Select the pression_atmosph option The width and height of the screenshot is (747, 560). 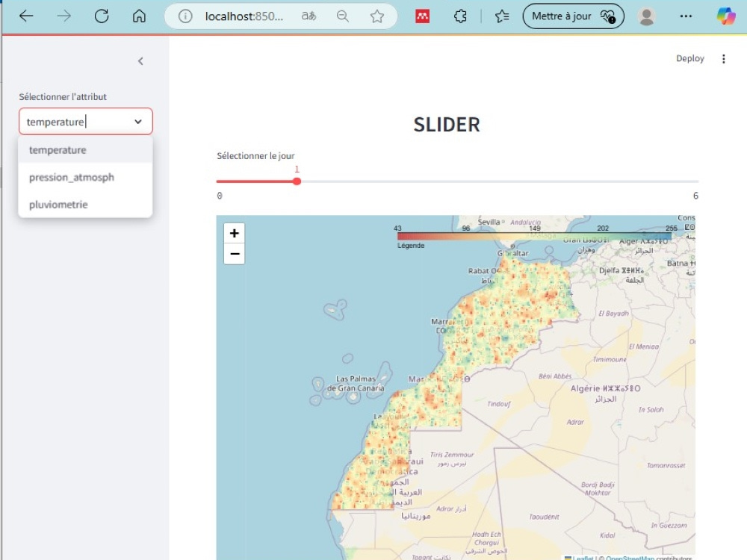coord(85,177)
